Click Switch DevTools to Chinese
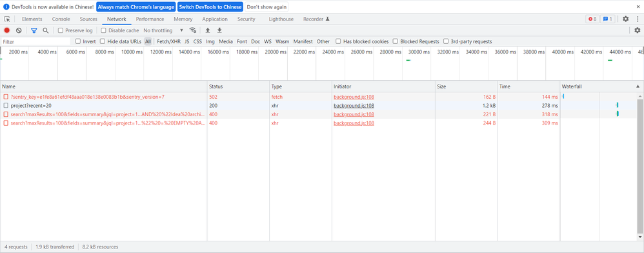644x253 pixels. [x=211, y=7]
